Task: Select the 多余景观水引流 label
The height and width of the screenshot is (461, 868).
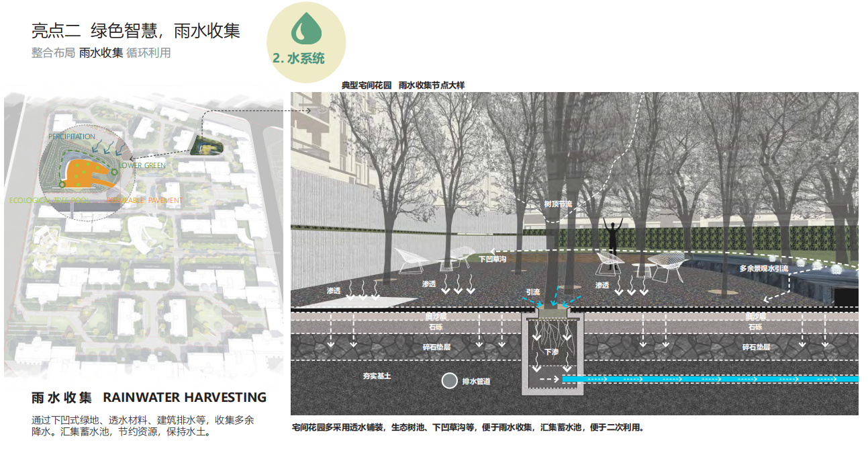Action: (764, 268)
